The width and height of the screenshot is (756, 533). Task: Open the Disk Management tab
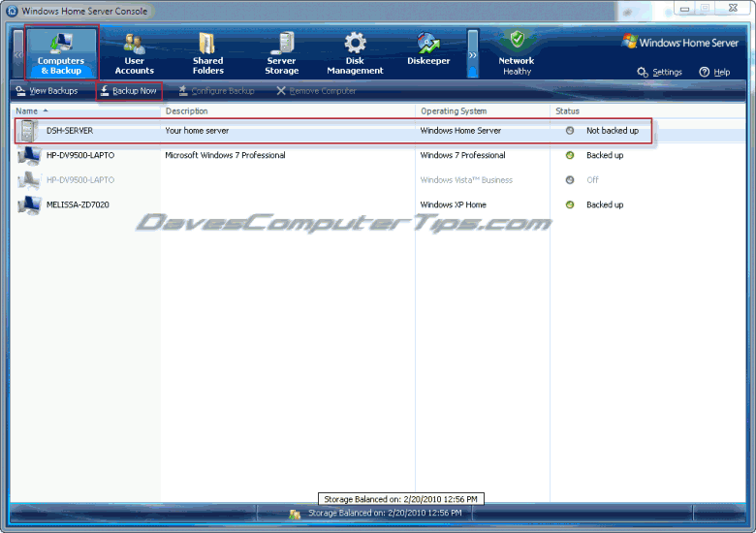355,52
